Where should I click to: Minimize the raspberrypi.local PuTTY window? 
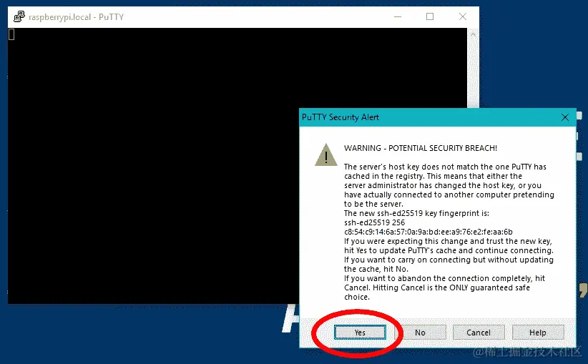(398, 17)
